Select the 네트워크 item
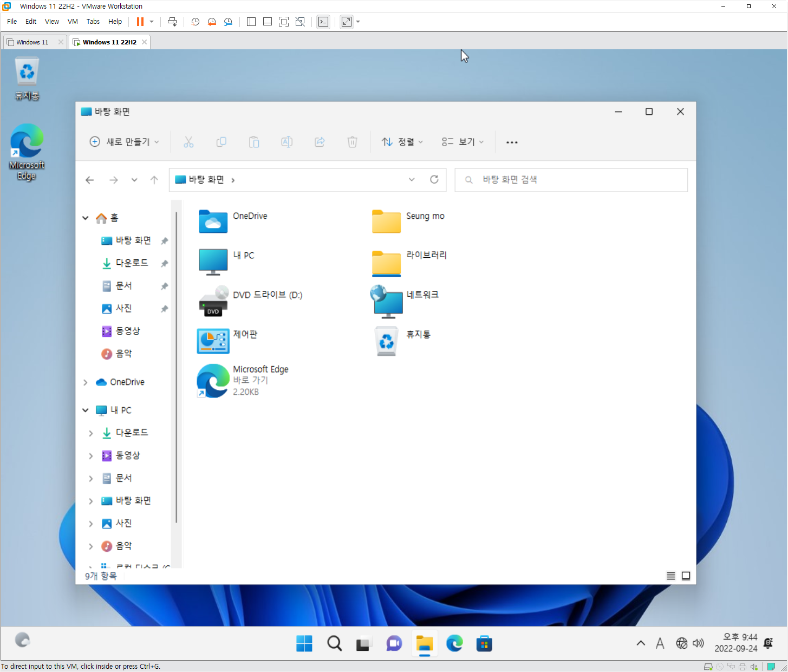788x672 pixels. 405,301
